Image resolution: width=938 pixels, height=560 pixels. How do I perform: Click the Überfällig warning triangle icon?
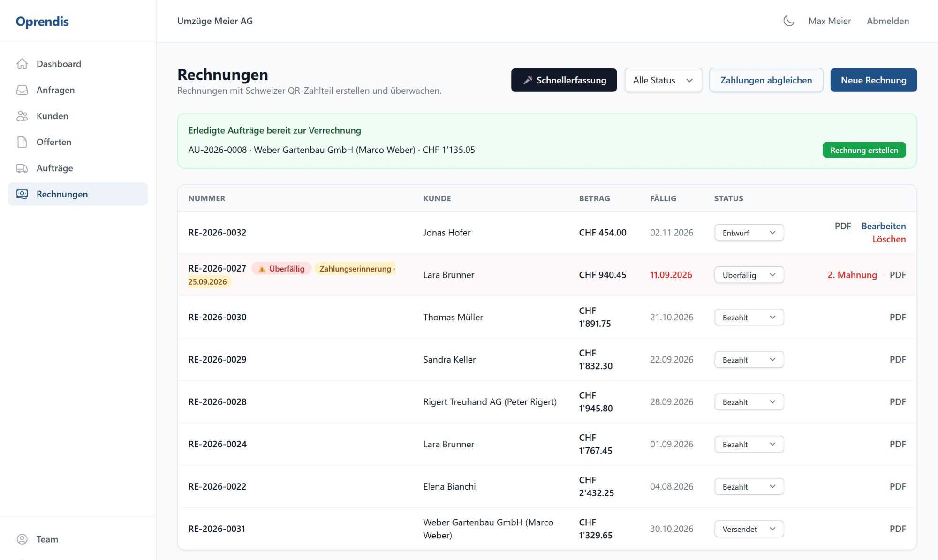[262, 269]
